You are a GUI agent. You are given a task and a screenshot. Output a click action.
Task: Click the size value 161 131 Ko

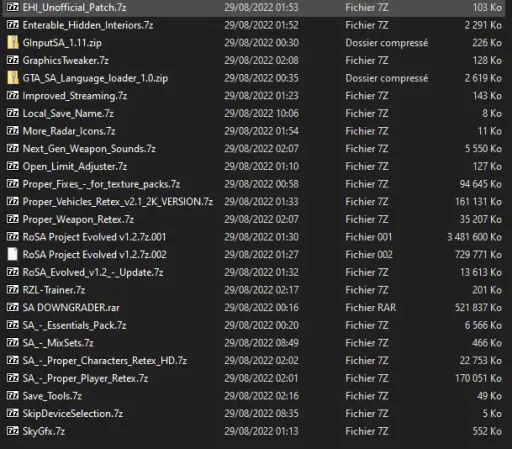(478, 202)
